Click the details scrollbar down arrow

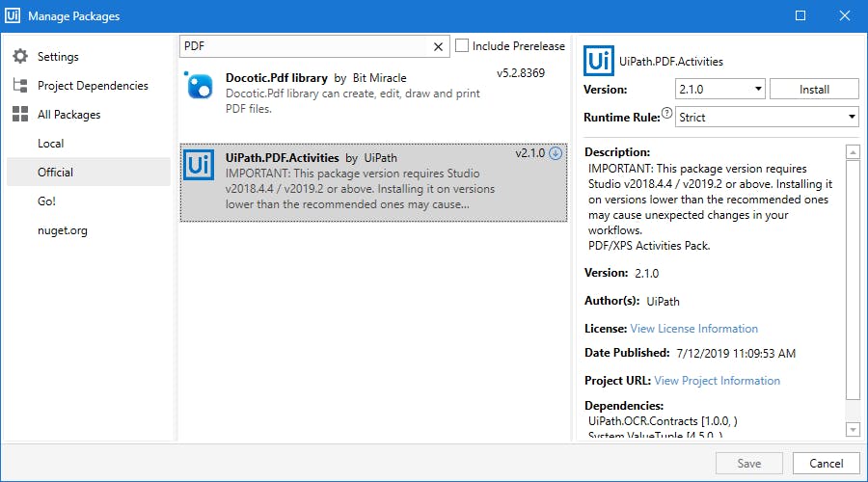pos(853,429)
